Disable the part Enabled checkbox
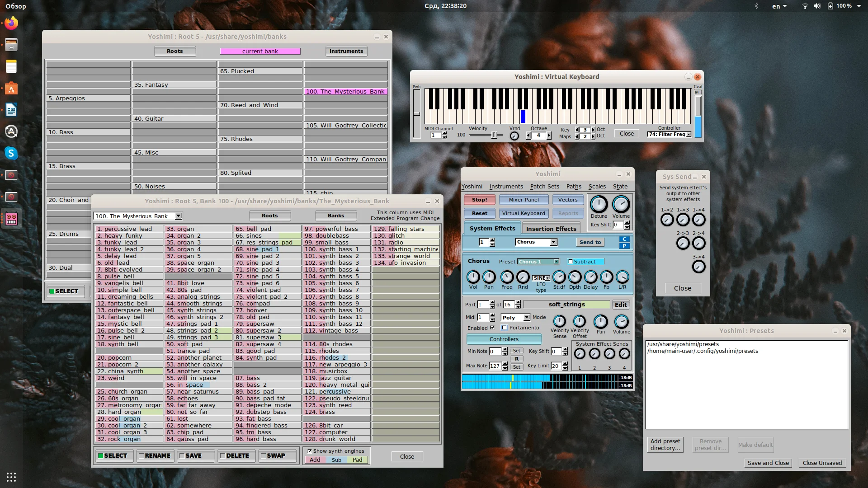This screenshot has width=868, height=488. pos(492,328)
